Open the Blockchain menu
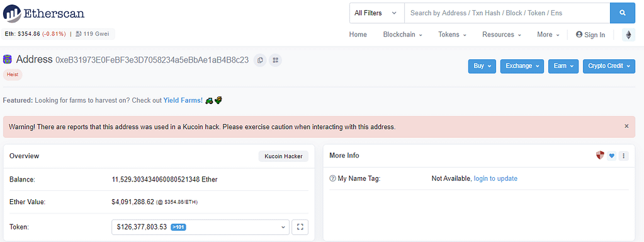This screenshot has height=242, width=644. click(402, 35)
